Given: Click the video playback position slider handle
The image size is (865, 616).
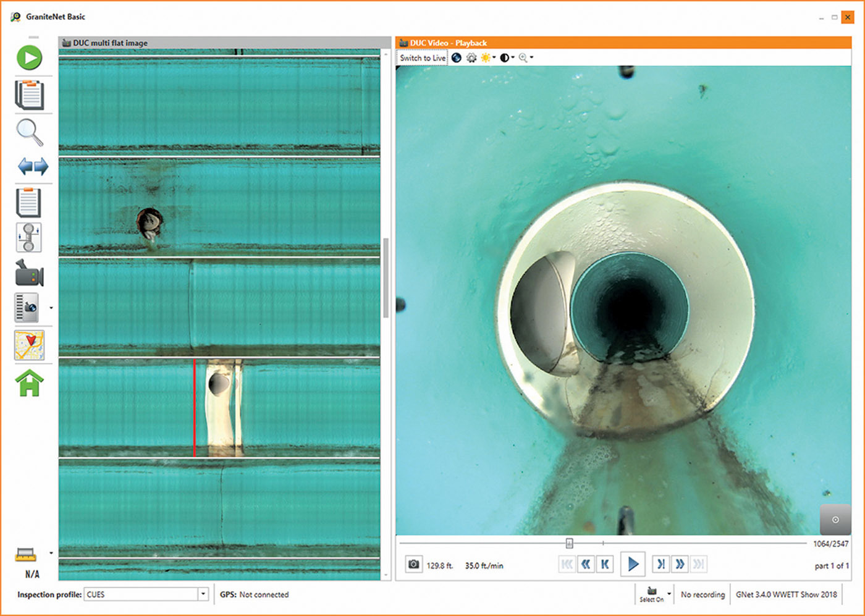Looking at the screenshot, I should (569, 544).
